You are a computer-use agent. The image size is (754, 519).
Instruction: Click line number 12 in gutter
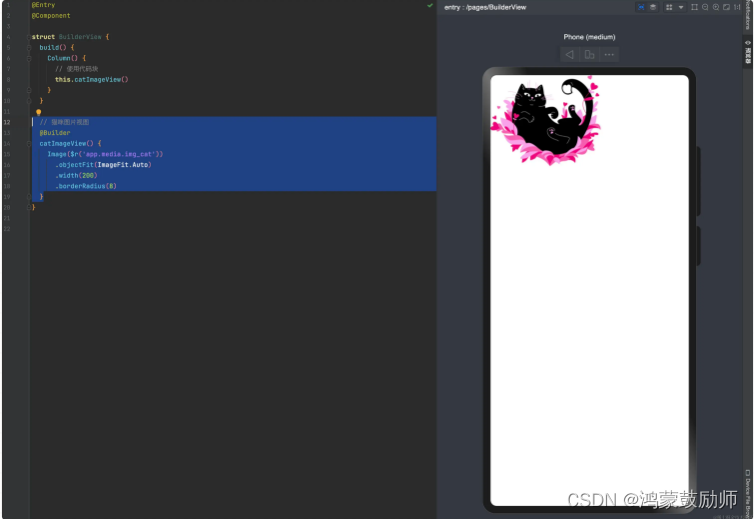(x=7, y=122)
